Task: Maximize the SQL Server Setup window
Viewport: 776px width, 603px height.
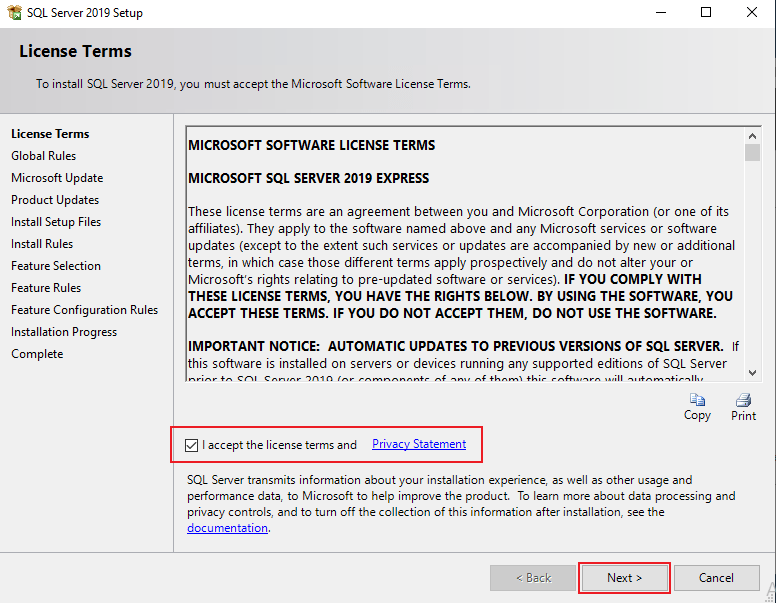Action: (706, 12)
